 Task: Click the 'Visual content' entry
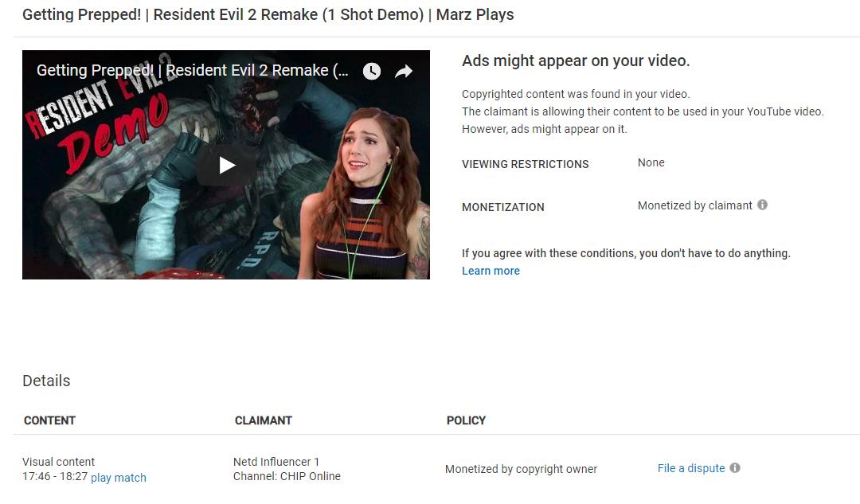point(59,462)
